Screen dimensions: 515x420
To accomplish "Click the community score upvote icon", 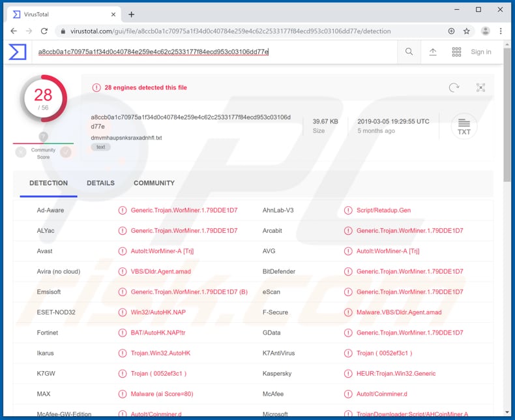I will pyautogui.click(x=66, y=152).
